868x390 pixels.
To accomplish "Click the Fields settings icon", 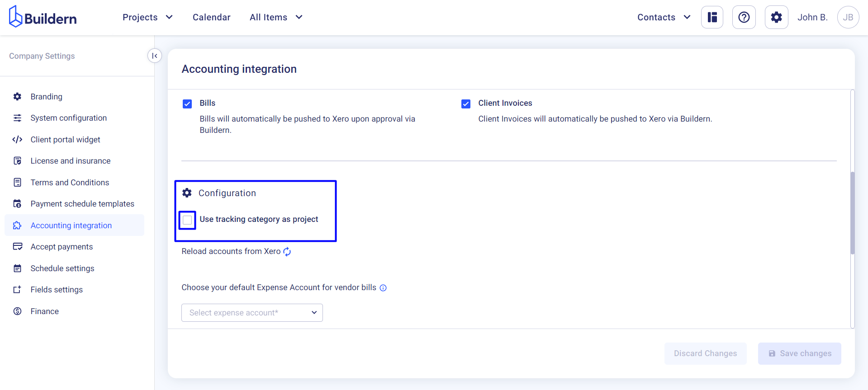I will (x=18, y=290).
